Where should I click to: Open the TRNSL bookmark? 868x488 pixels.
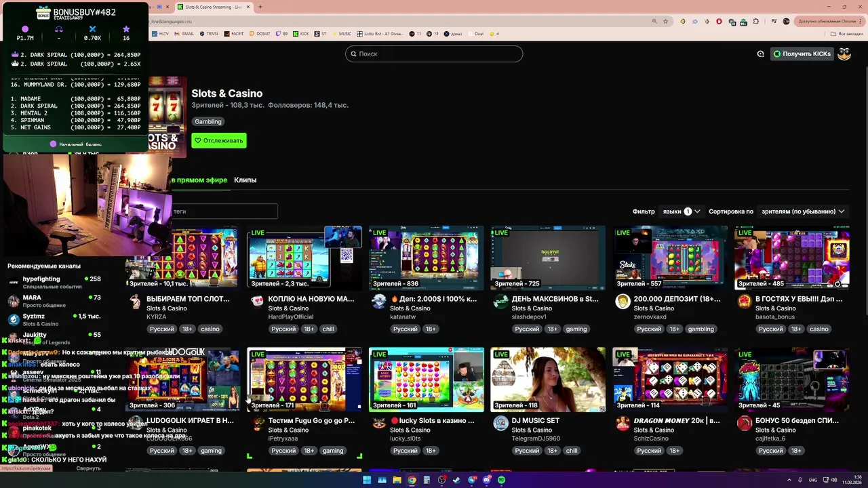tap(209, 33)
